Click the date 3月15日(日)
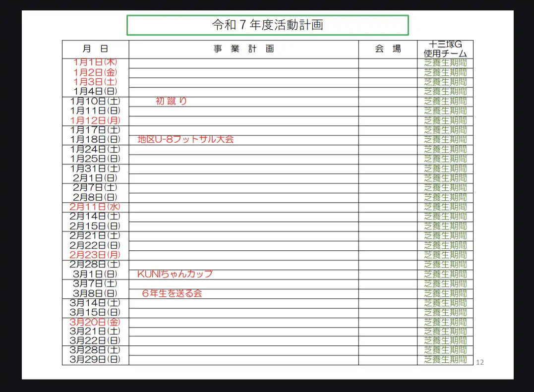 pos(95,312)
